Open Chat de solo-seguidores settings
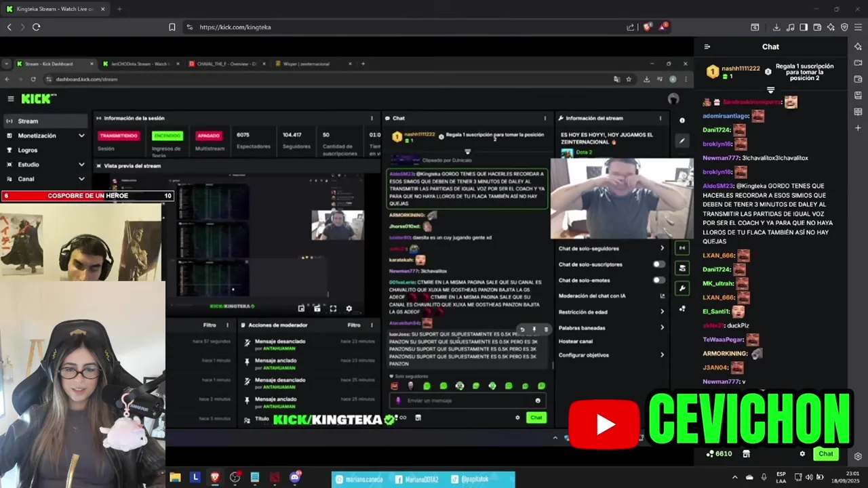The image size is (868, 488). 612,248
